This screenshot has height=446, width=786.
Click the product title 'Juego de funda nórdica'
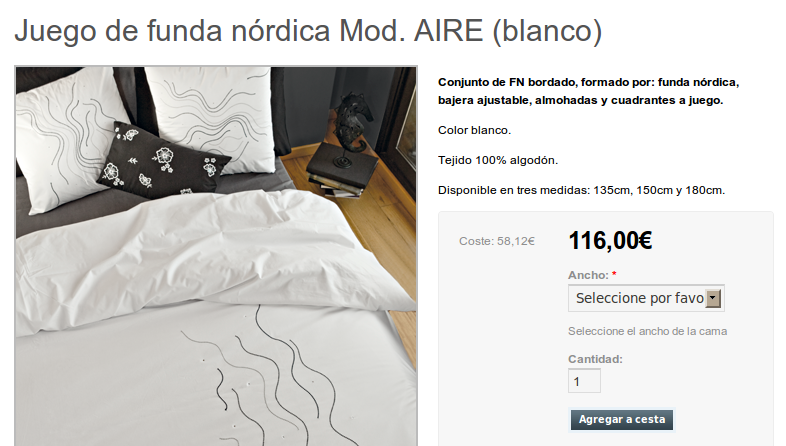(x=172, y=31)
